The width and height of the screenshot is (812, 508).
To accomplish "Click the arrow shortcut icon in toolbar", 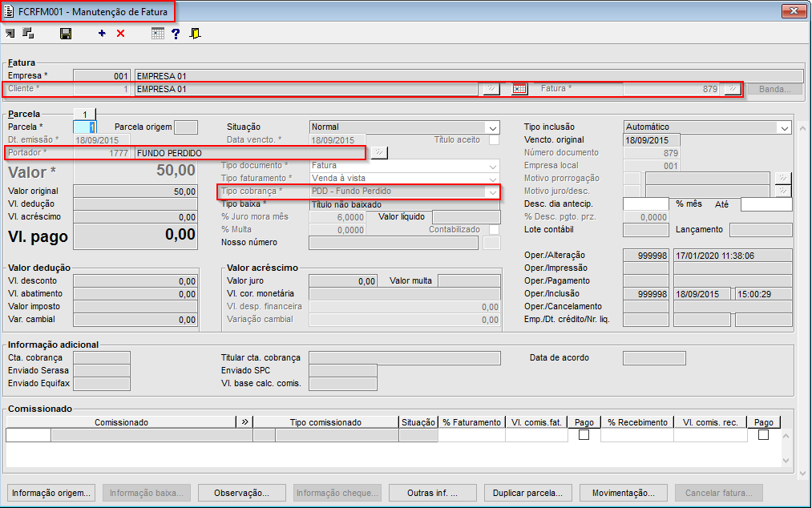I will (10, 34).
